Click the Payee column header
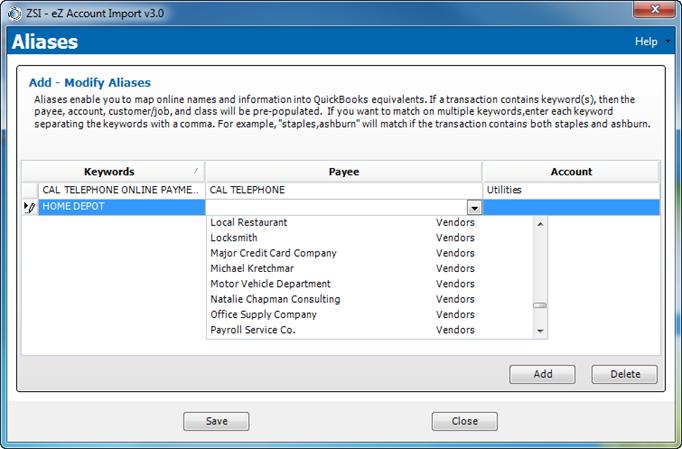This screenshot has width=682, height=449. pos(343,171)
